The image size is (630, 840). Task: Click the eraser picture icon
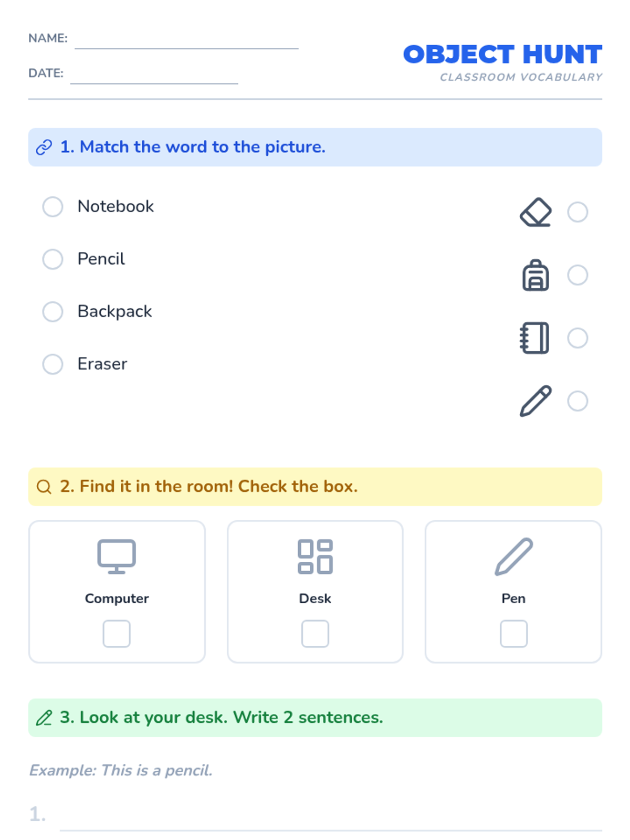(x=535, y=212)
